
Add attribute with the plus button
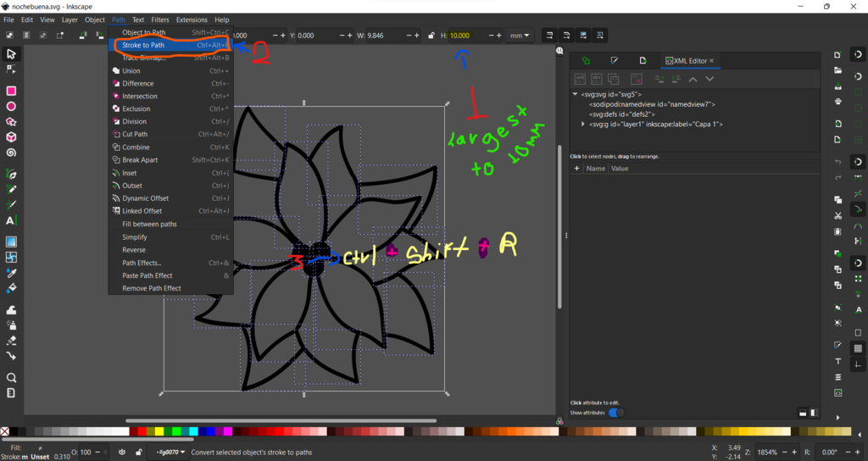[x=576, y=169]
